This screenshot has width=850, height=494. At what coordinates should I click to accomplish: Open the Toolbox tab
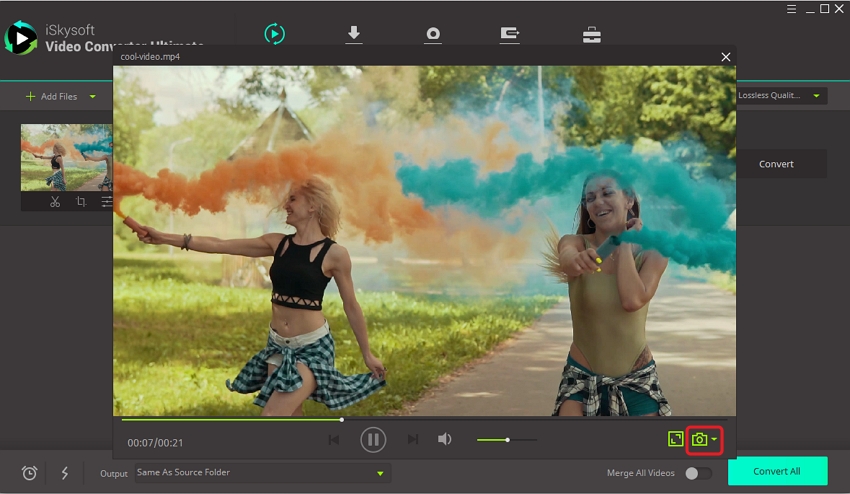pyautogui.click(x=592, y=34)
